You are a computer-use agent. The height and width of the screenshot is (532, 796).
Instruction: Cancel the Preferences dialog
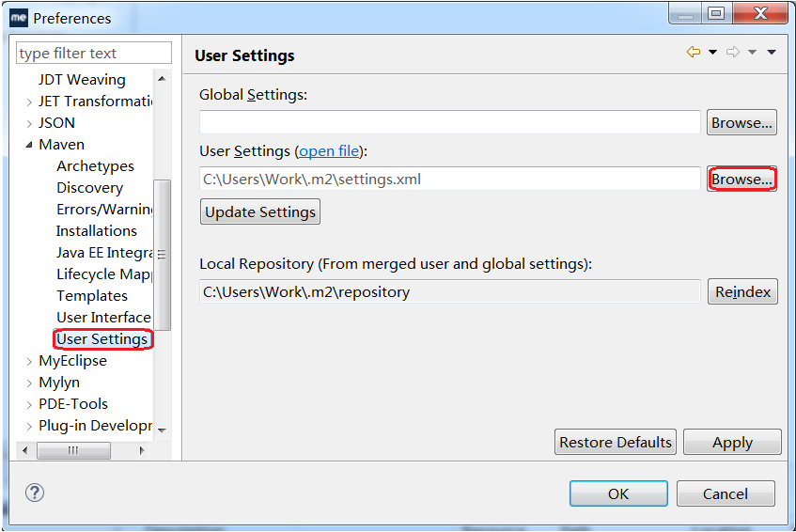pos(726,493)
